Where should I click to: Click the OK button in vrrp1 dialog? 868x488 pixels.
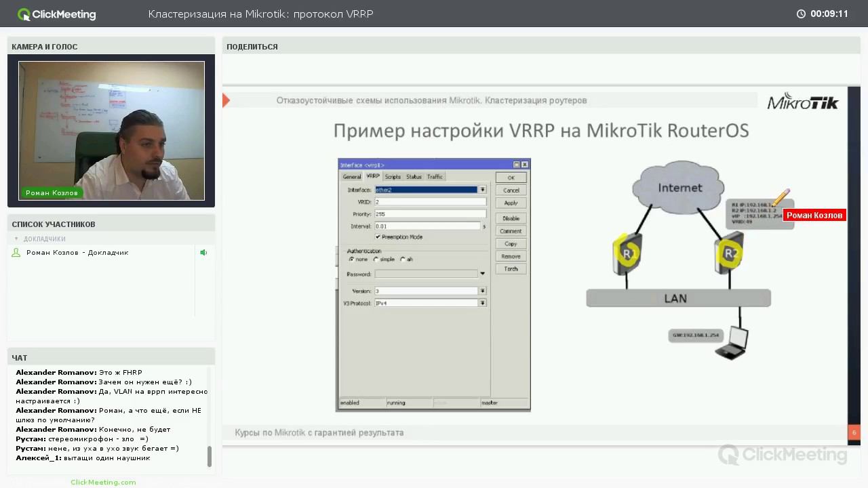coord(511,178)
